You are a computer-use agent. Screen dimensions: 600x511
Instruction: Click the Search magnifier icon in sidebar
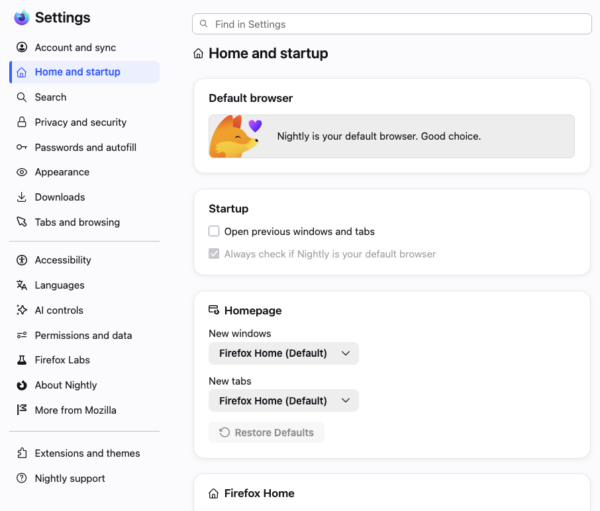pyautogui.click(x=22, y=97)
